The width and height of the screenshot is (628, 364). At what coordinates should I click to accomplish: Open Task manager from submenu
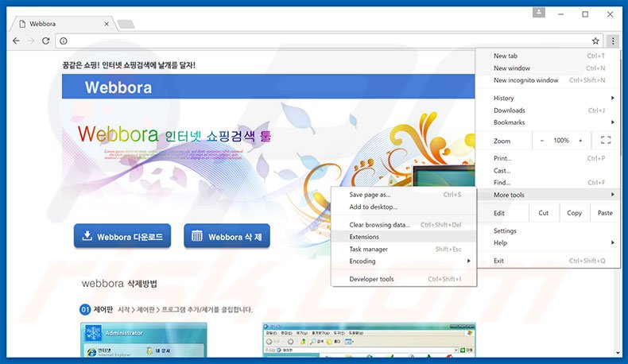[404, 249]
